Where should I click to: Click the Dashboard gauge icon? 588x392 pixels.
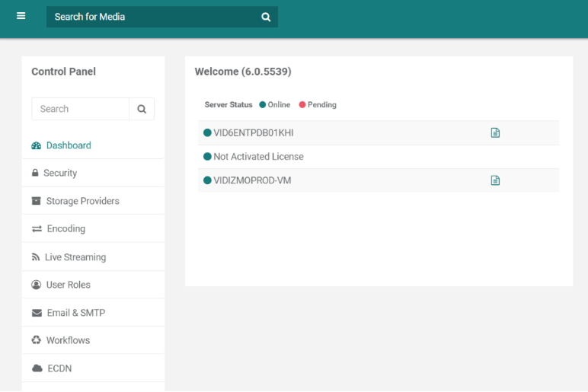(36, 145)
